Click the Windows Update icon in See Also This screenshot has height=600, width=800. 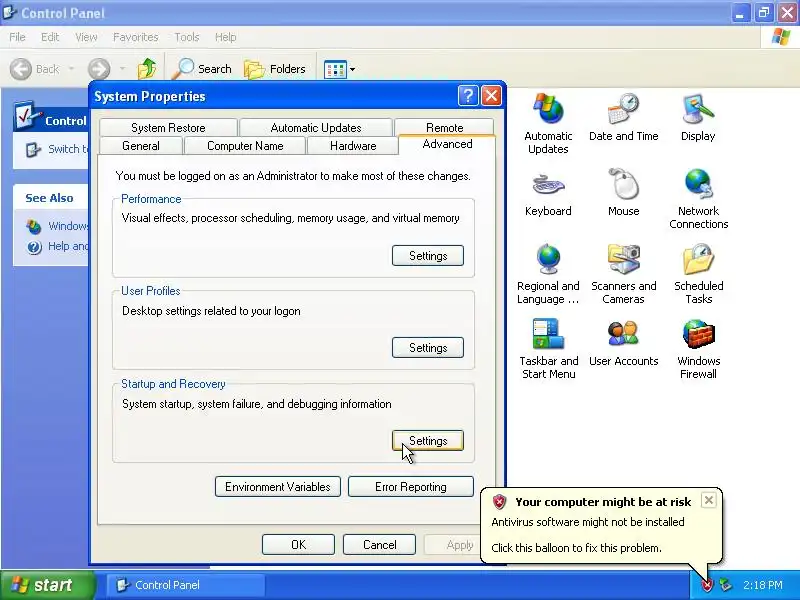34,226
